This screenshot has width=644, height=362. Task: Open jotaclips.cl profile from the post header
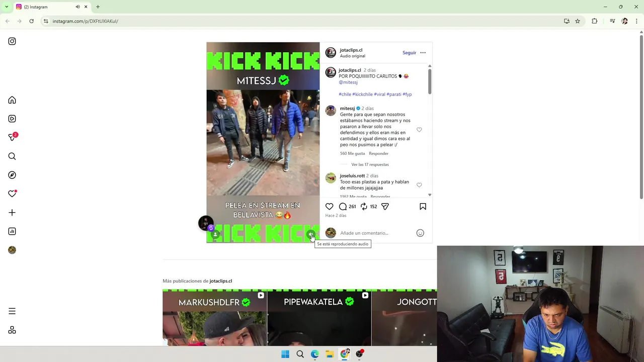(351, 50)
